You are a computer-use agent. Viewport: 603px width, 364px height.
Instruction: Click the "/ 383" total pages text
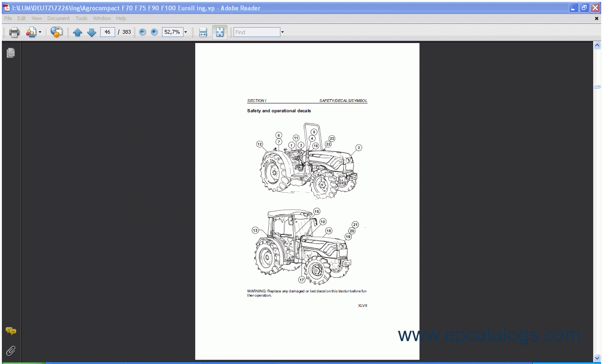coord(125,32)
